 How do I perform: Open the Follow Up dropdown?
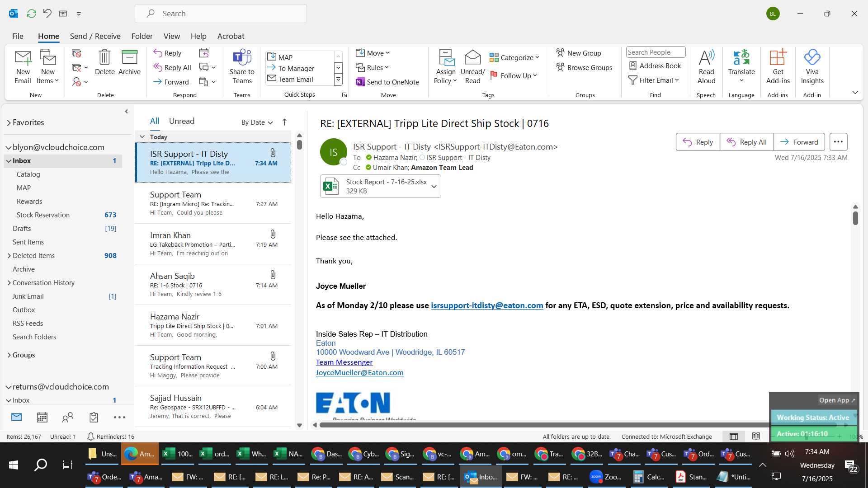click(514, 75)
